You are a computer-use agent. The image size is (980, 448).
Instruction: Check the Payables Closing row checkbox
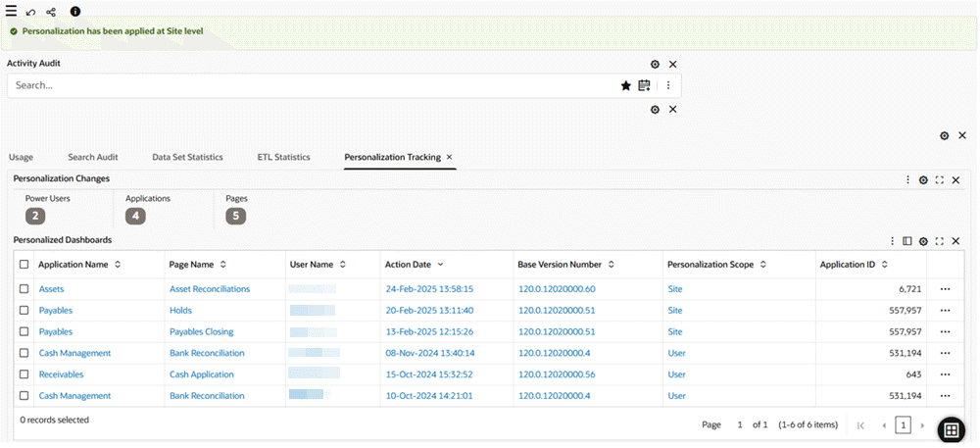(x=24, y=331)
